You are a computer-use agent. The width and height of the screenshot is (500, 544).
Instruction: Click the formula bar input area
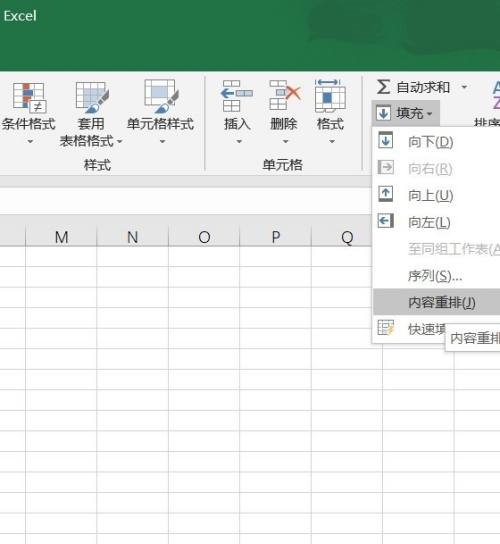click(186, 201)
